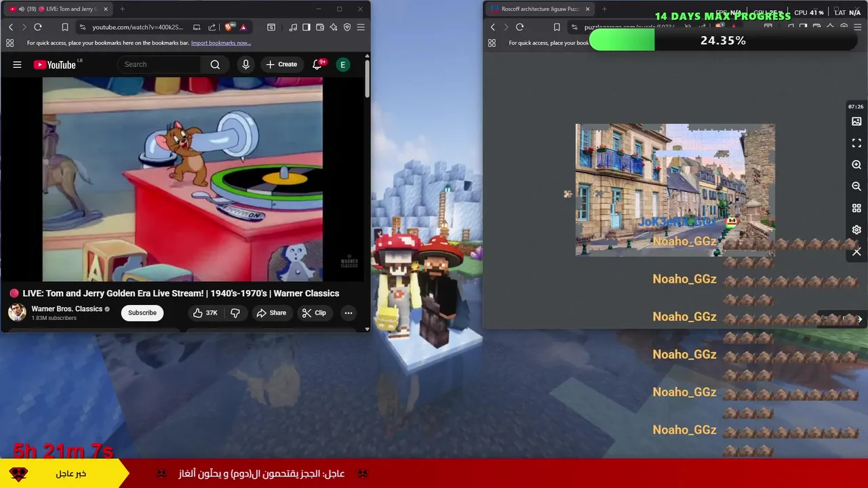Open the apps grid in YouTube window's bookmarks bar
This screenshot has height=488, width=868.
point(9,43)
